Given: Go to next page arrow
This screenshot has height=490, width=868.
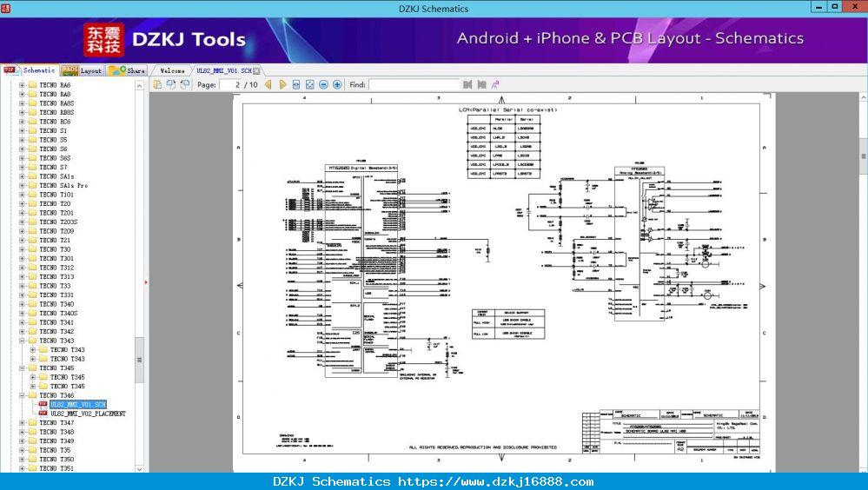Looking at the screenshot, I should pyautogui.click(x=282, y=84).
